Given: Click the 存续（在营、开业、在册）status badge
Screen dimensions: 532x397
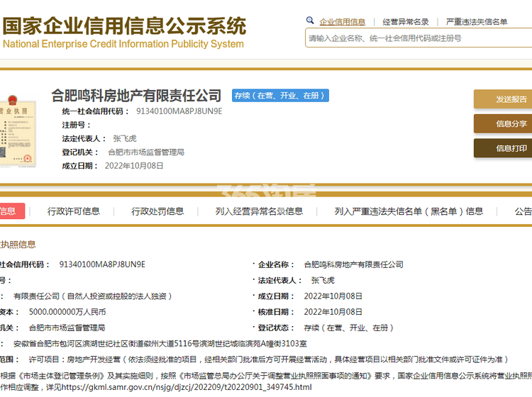Looking at the screenshot, I should pos(280,96).
